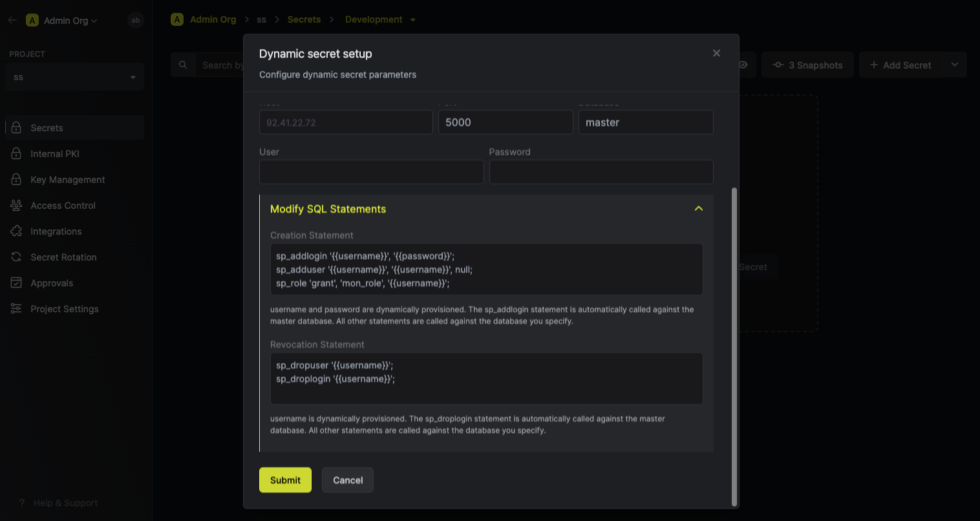Cancel the dynamic secret setup
This screenshot has width=980, height=521.
tap(348, 480)
